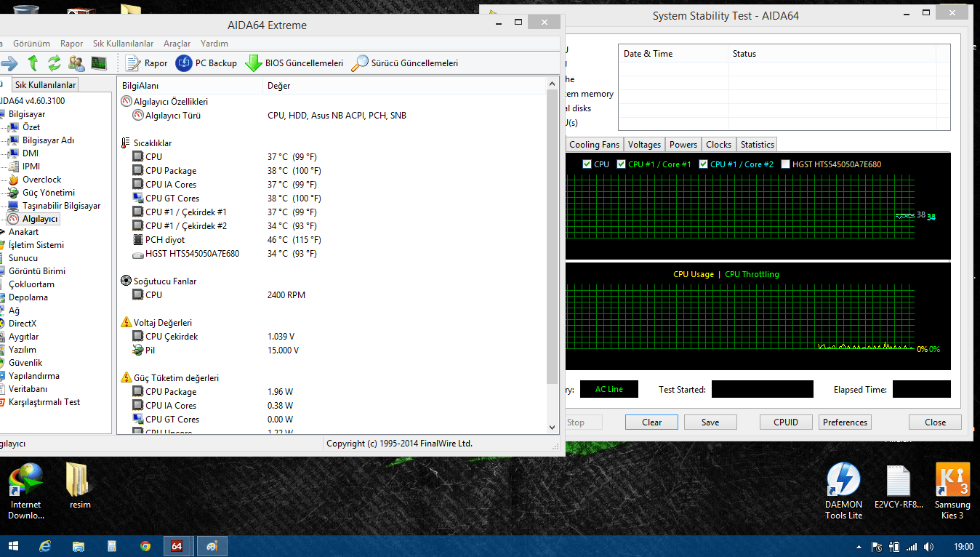The height and width of the screenshot is (557, 980).
Task: Click the Save button in Stability Test
Action: (710, 422)
